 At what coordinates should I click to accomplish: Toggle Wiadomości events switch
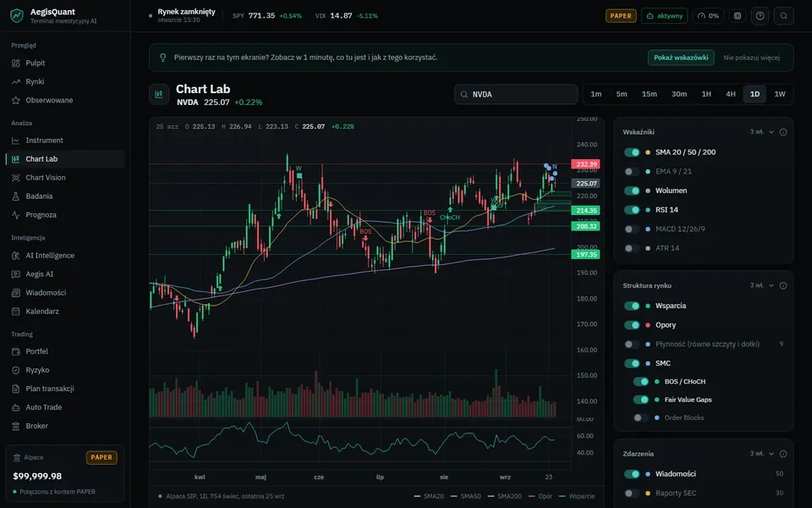tap(632, 474)
